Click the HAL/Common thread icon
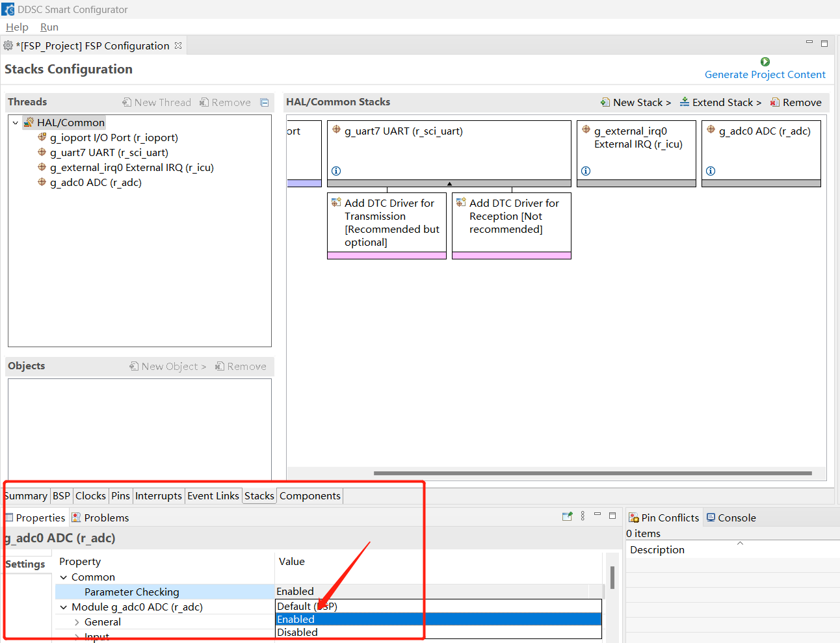The height and width of the screenshot is (643, 840). (x=29, y=122)
